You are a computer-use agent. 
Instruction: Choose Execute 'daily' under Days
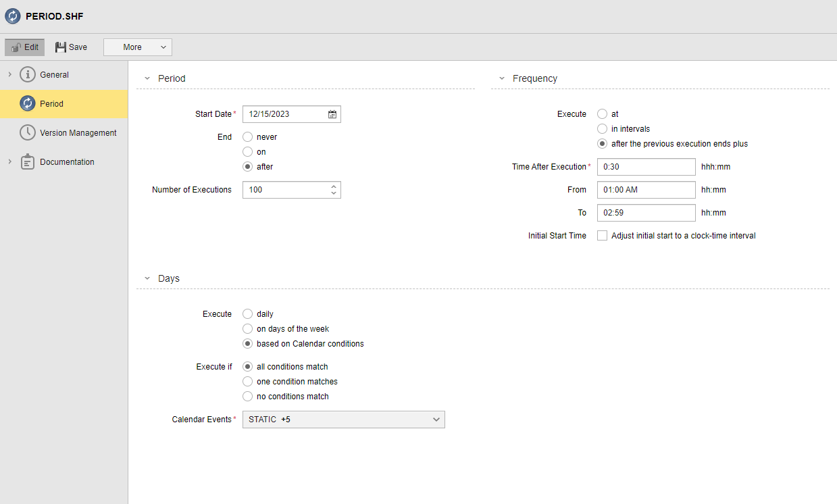(x=247, y=313)
